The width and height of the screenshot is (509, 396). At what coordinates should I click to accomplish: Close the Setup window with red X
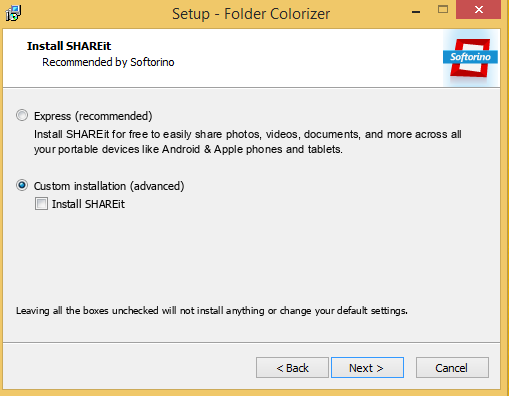coord(479,10)
